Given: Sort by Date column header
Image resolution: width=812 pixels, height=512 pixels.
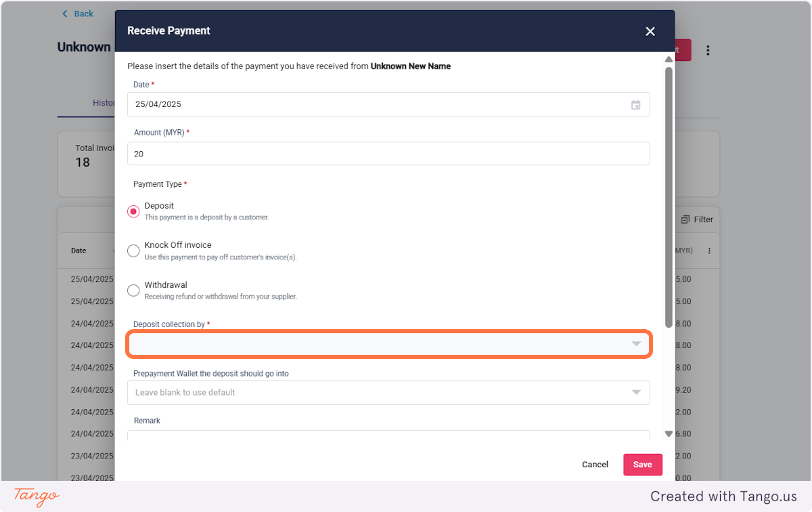Looking at the screenshot, I should coord(78,251).
